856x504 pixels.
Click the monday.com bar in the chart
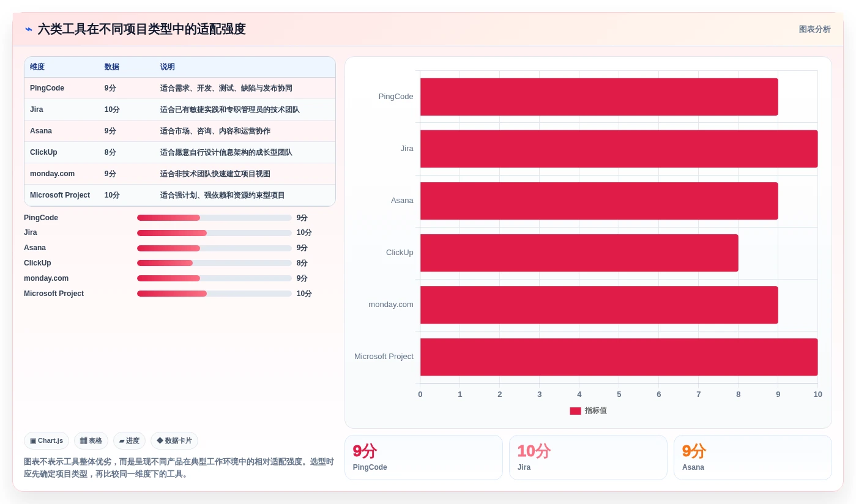point(599,305)
